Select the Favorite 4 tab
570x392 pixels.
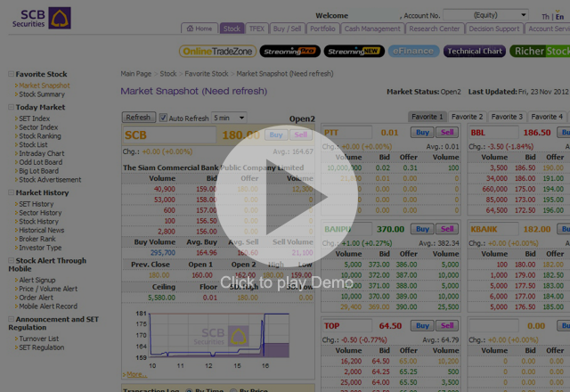coord(547,117)
